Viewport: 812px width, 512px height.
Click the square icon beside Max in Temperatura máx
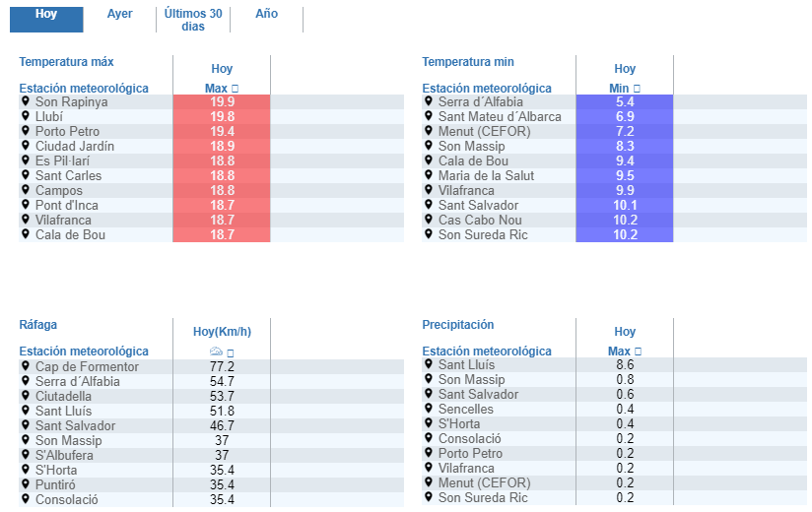click(x=235, y=89)
